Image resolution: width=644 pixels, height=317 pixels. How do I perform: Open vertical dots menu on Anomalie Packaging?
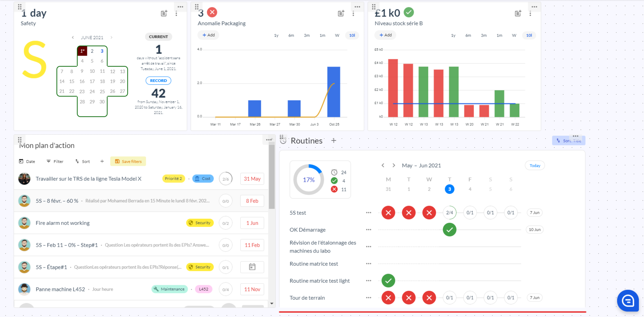[353, 14]
